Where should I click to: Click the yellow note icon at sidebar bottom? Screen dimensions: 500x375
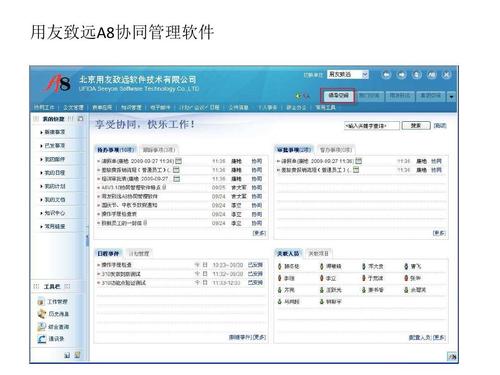[77, 355]
